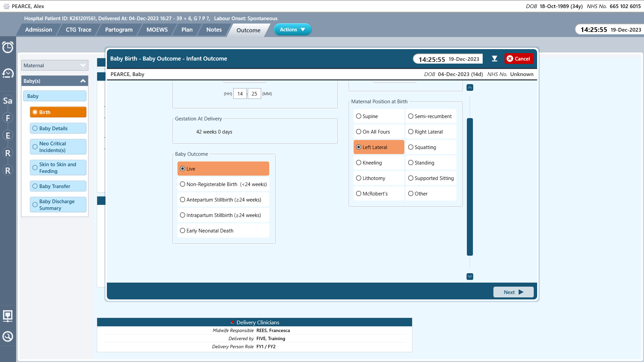Screen dimensions: 644x362
Task: Open the Birth section
Action: [58, 112]
